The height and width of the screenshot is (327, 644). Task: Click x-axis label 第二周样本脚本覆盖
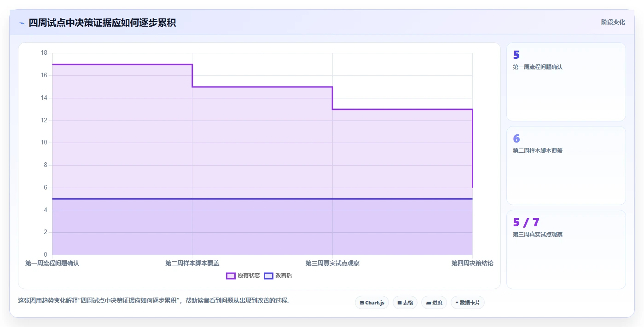coord(192,263)
